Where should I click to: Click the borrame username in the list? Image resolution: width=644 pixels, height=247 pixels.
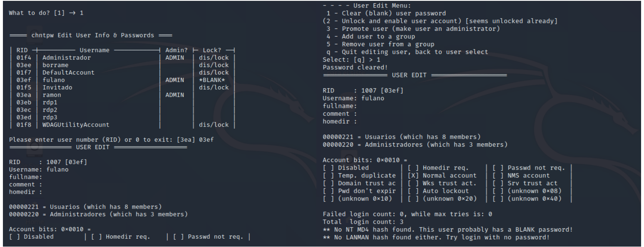click(55, 65)
